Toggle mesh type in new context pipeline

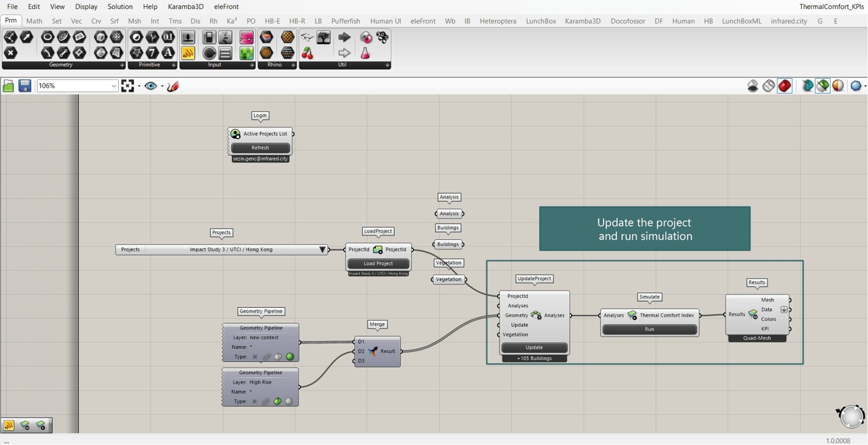(290, 357)
